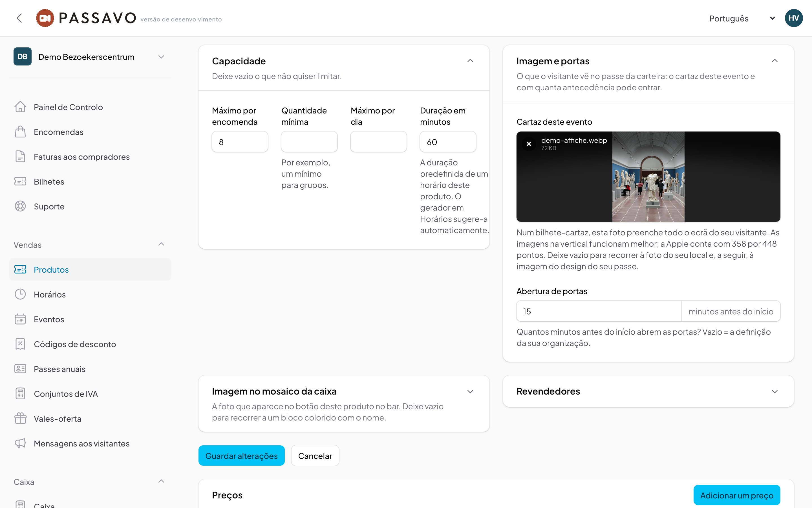Click the Quantidade mínima input field
The height and width of the screenshot is (508, 812).
point(309,142)
